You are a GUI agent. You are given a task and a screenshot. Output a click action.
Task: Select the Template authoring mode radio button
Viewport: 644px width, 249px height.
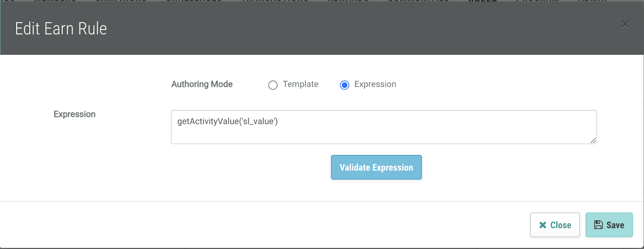click(x=273, y=85)
